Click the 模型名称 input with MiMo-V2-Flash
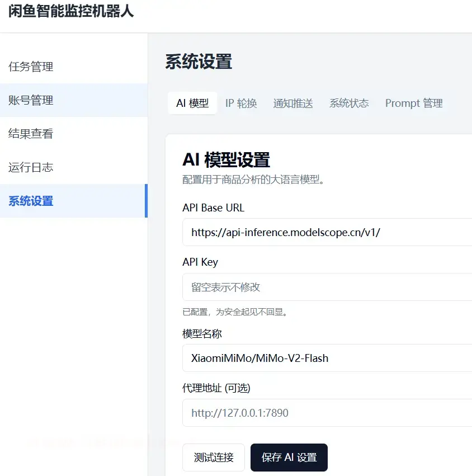472x476 pixels. (x=327, y=358)
